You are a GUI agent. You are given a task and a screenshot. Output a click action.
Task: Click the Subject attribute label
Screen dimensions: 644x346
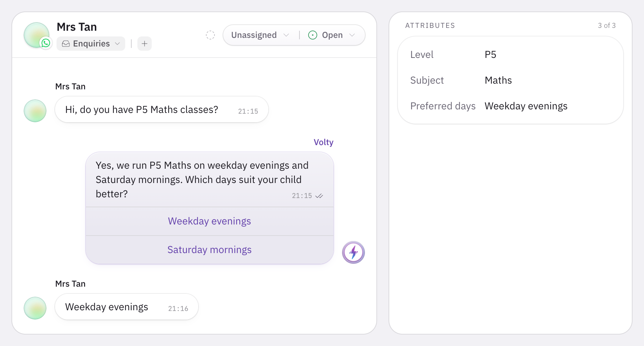(427, 80)
